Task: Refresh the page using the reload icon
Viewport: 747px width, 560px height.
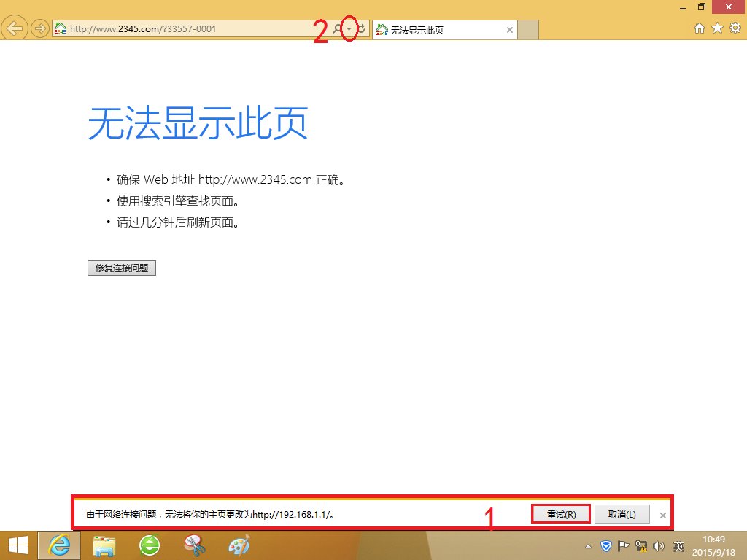Action: (361, 29)
